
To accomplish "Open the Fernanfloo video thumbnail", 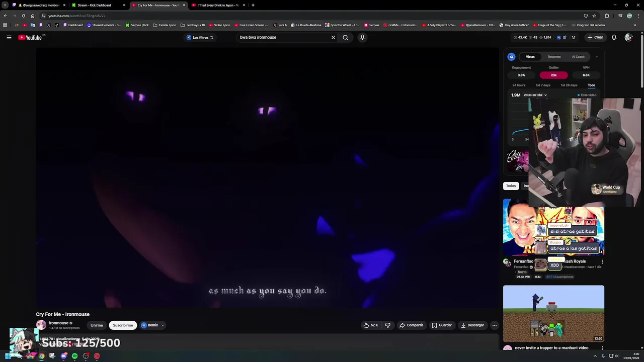I will click(553, 227).
